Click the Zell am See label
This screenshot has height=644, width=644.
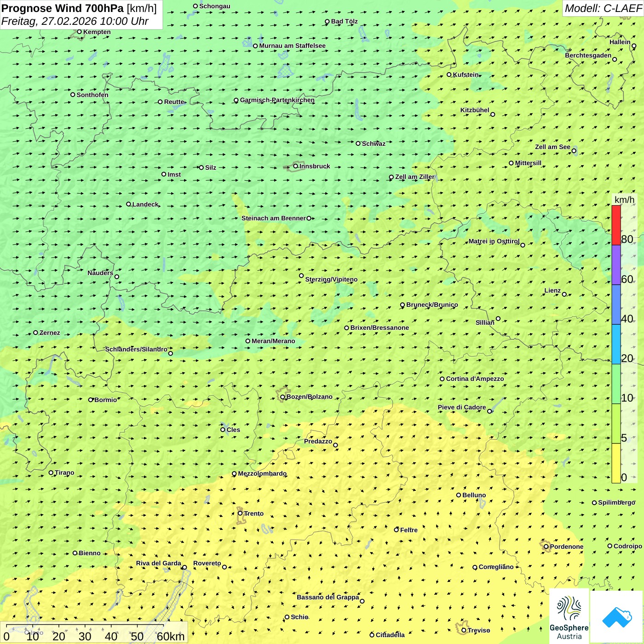pos(552,147)
